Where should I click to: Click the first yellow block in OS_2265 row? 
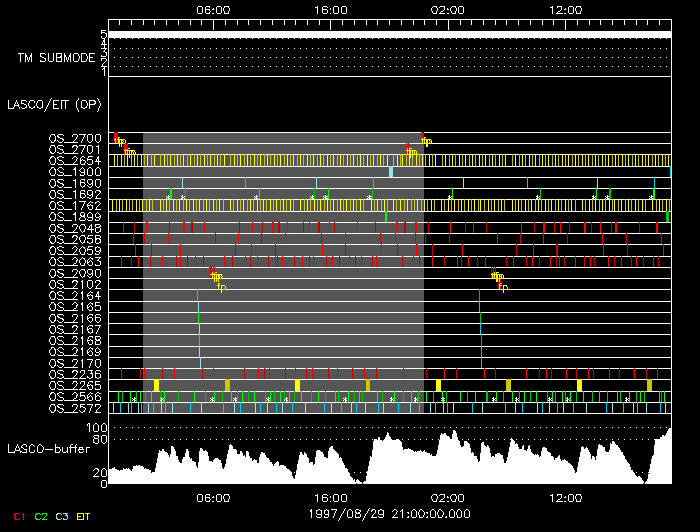point(156,385)
